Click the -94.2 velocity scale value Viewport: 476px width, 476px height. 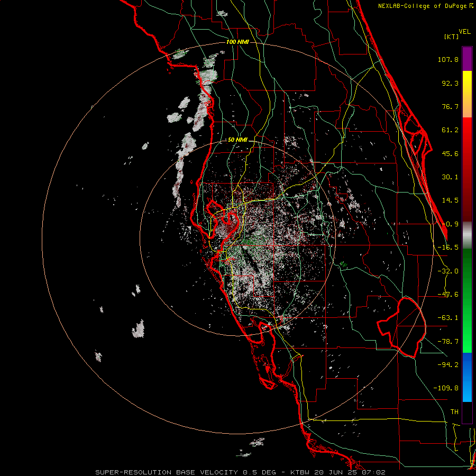pos(448,364)
